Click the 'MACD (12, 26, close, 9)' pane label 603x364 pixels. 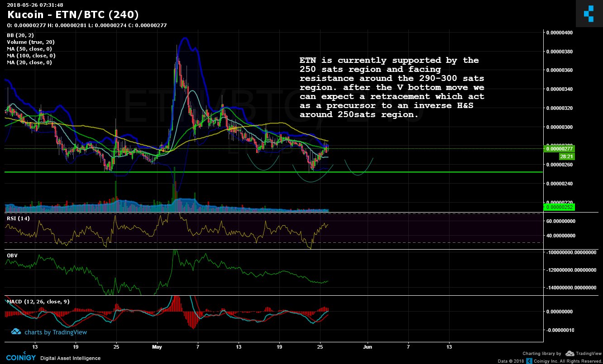tap(38, 302)
